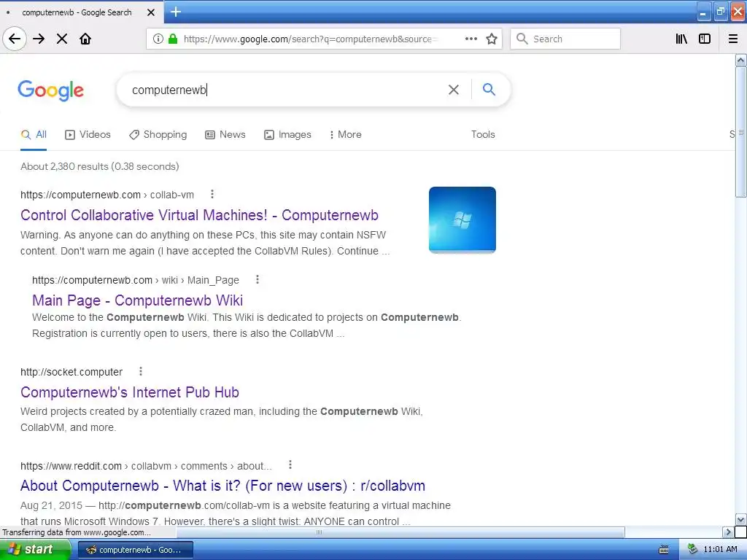Minimize the Firefox window
Image resolution: width=747 pixels, height=560 pixels.
tap(703, 12)
